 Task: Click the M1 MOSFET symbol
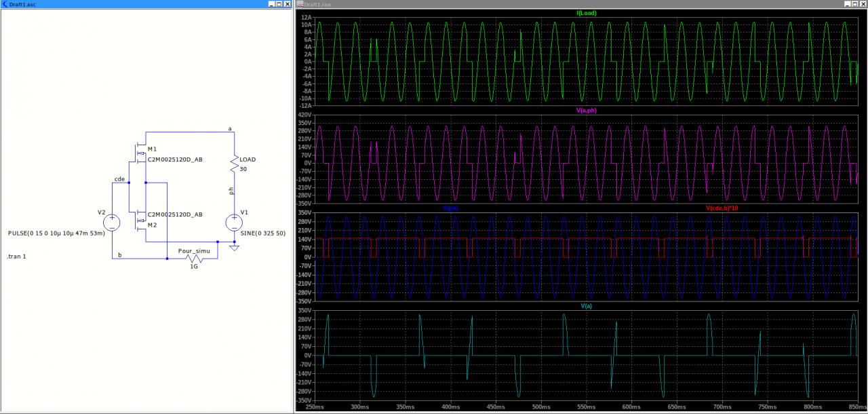click(140, 153)
